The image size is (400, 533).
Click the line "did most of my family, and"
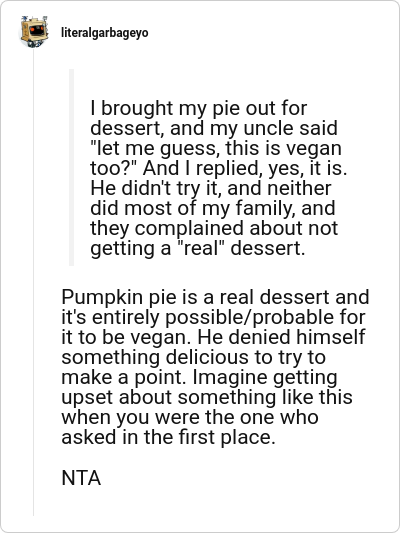click(213, 208)
